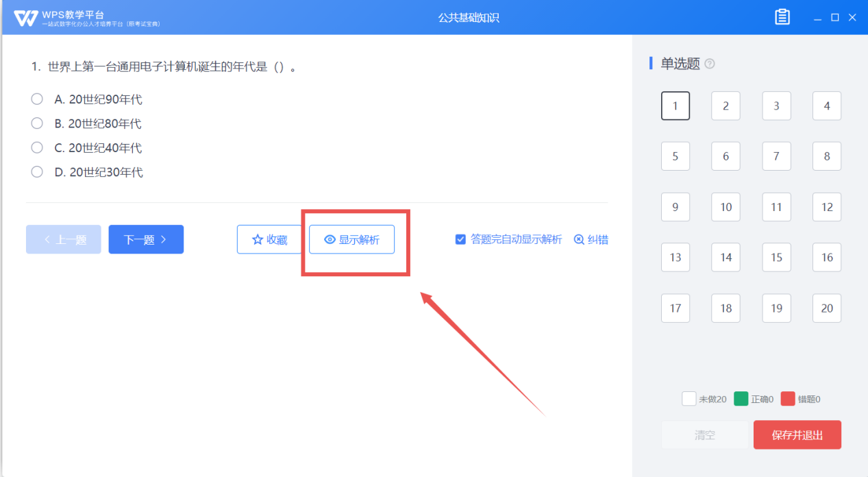The height and width of the screenshot is (477, 868).
Task: Jump to question 2 in the grid
Action: [x=726, y=106]
